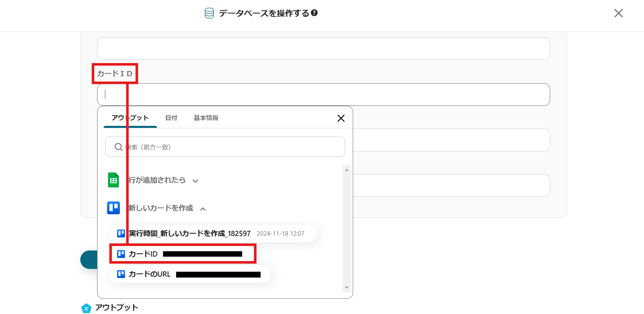Click the アウトプット section icon at the bottom
This screenshot has height=314, width=644.
86,308
